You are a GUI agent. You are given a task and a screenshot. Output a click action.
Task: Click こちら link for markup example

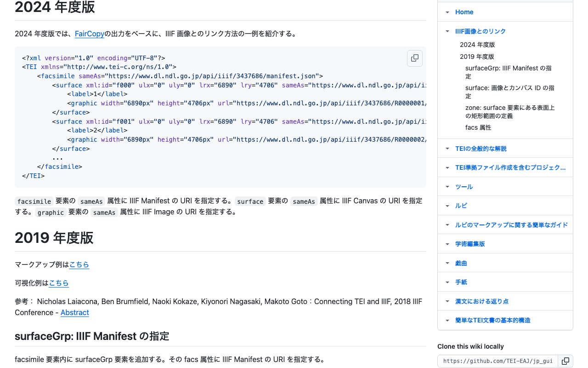79,264
